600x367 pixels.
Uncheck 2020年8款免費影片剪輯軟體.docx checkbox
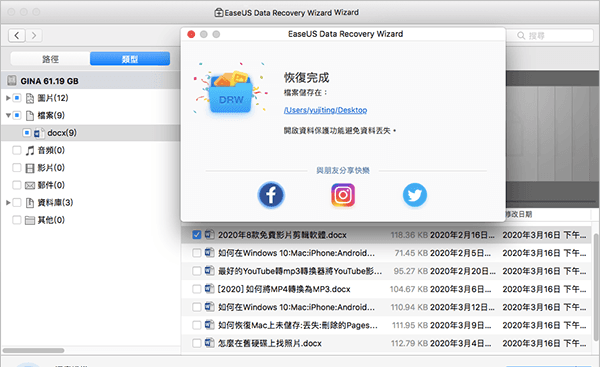click(x=197, y=235)
